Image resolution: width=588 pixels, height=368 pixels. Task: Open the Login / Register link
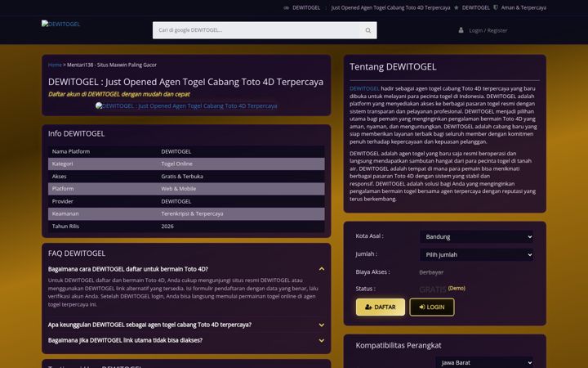click(488, 30)
